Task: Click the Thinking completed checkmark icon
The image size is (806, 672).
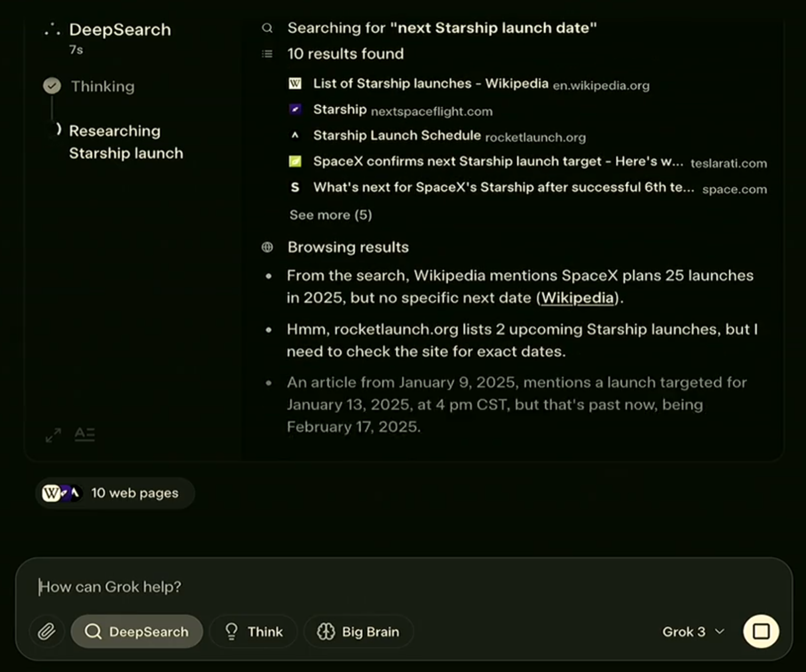Action: click(x=52, y=86)
